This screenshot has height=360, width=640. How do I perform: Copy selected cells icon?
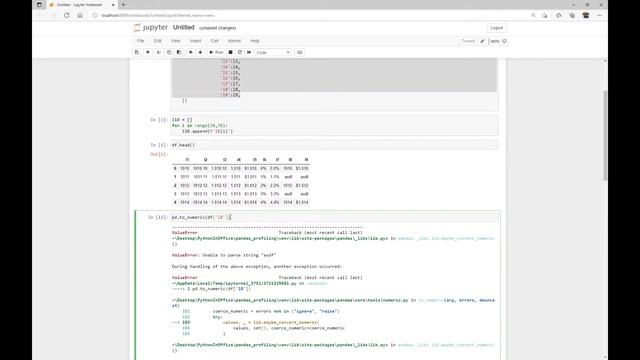[169, 52]
